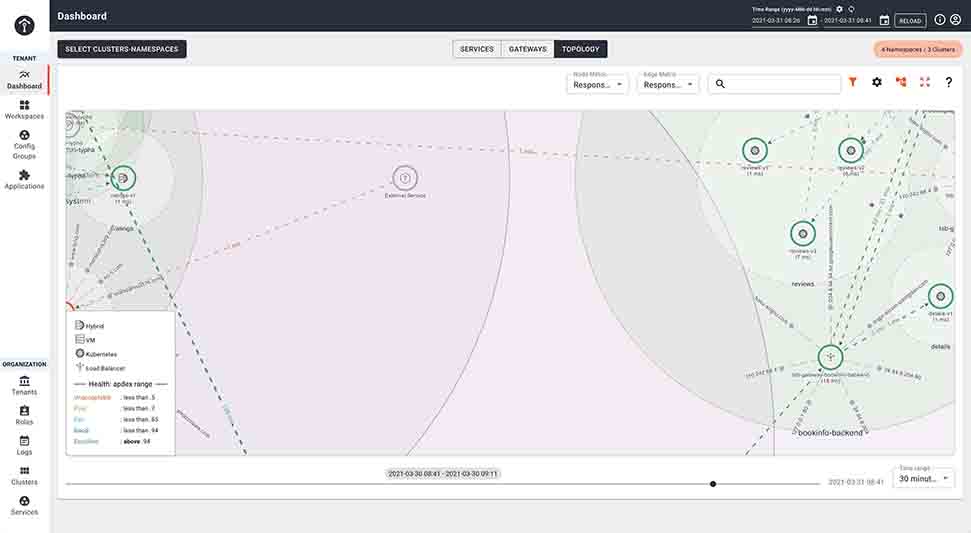Select the details-v1 node in the graph
Viewport: 971px width, 533px height.
pyautogui.click(x=941, y=297)
